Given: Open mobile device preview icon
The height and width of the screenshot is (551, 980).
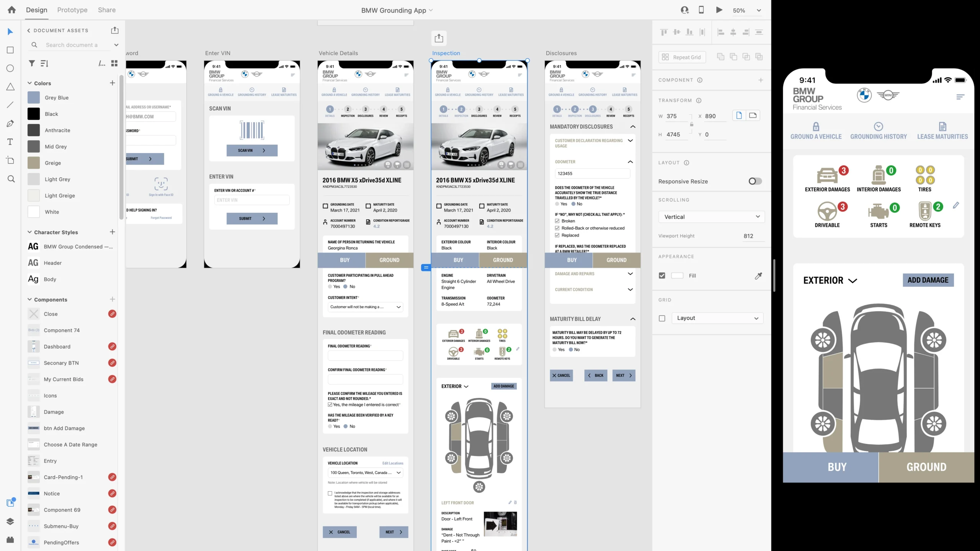Looking at the screenshot, I should [701, 10].
